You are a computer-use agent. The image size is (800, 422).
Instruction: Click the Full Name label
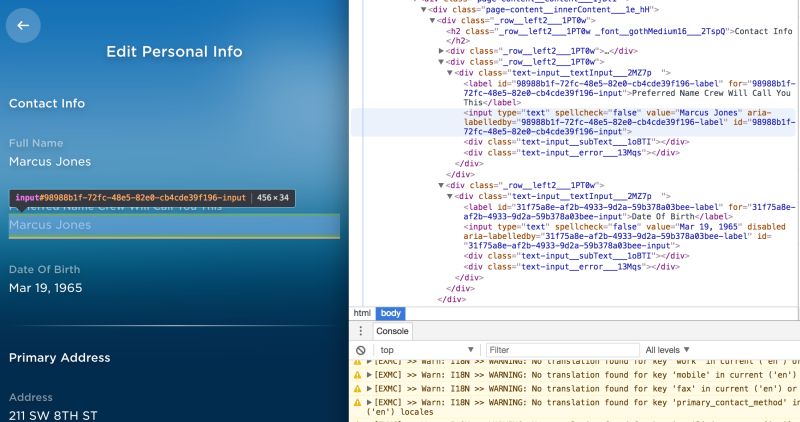click(x=36, y=143)
